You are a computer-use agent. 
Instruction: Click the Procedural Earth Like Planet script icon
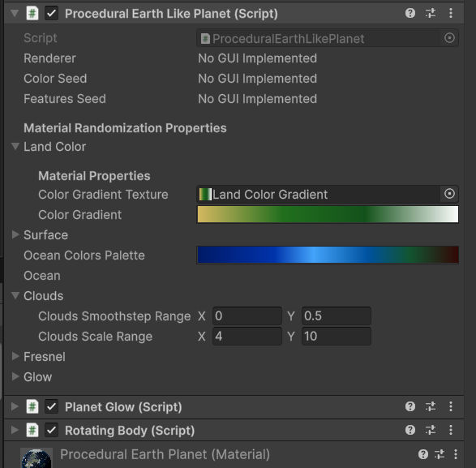[32, 13]
